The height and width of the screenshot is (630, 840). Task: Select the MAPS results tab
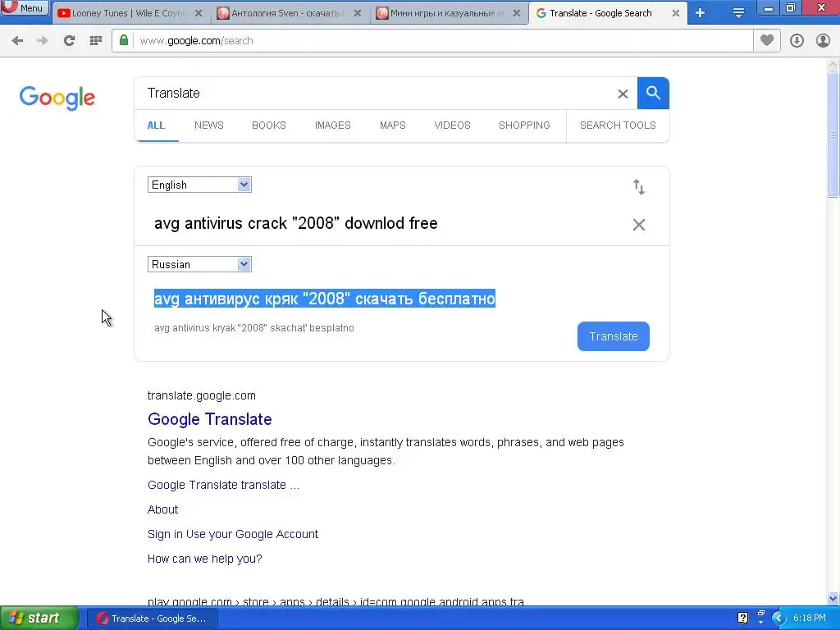pos(393,126)
